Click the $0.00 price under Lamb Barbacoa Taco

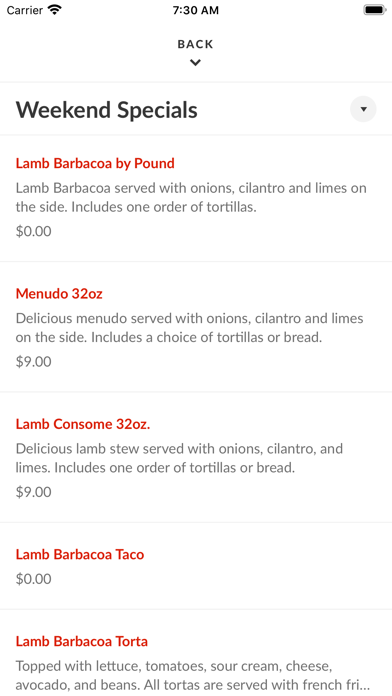click(x=34, y=579)
